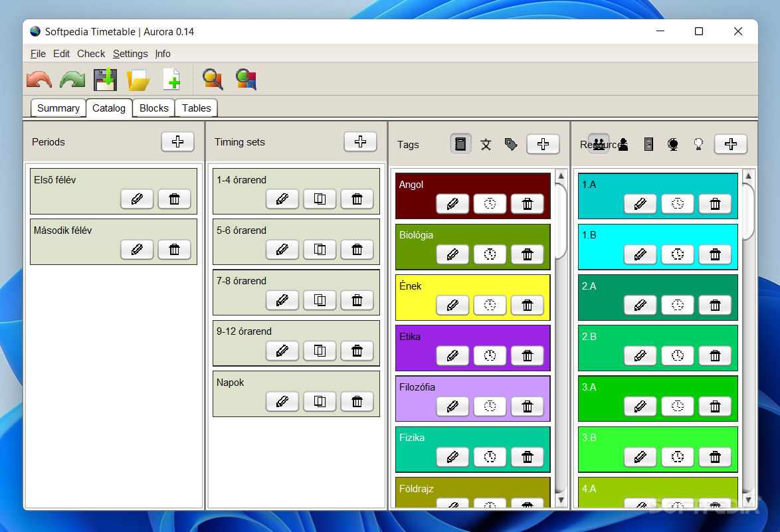Screen dimensions: 780x532
Task: Switch to the Summary tab
Action: point(58,108)
